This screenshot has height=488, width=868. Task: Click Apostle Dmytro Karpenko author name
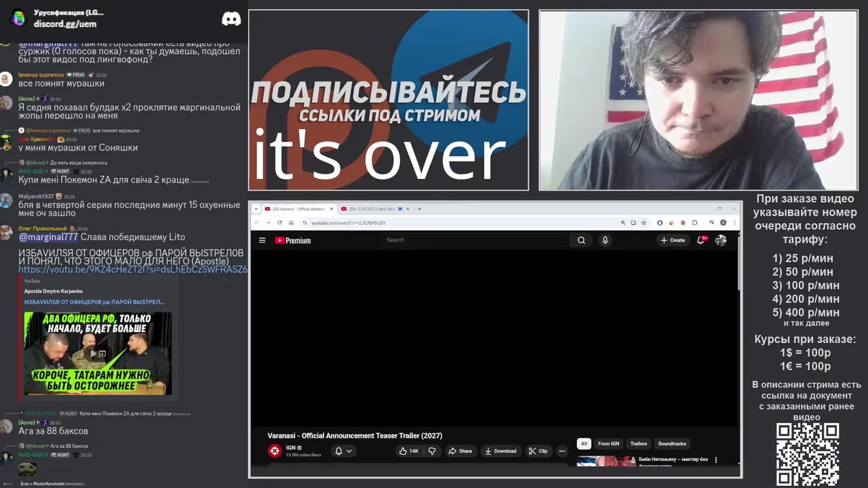[x=54, y=291]
